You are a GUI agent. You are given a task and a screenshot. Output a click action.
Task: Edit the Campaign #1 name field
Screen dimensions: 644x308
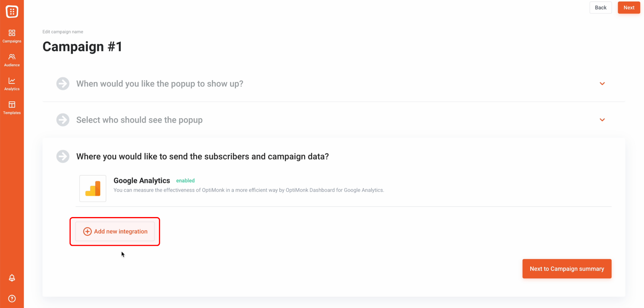[83, 46]
